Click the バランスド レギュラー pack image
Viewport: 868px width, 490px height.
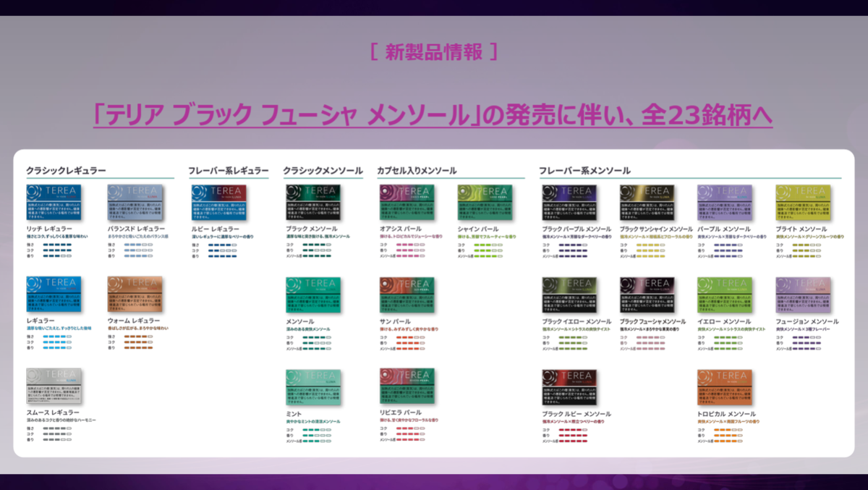click(x=135, y=202)
